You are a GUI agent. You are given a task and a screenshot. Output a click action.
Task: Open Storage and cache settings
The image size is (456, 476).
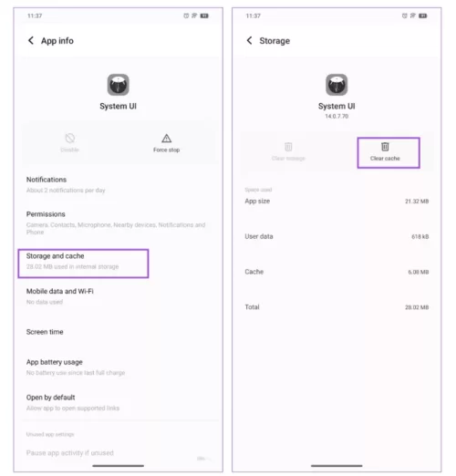point(83,264)
